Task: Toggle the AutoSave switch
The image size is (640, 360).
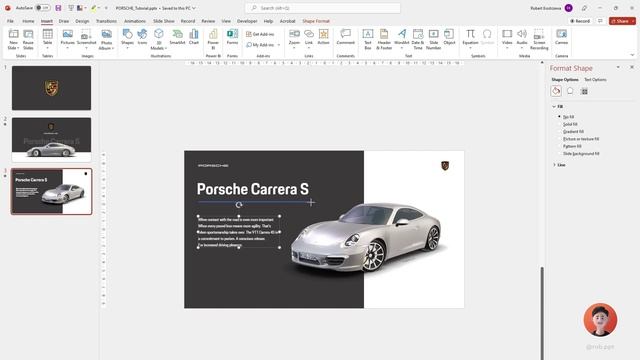Action: tap(42, 8)
